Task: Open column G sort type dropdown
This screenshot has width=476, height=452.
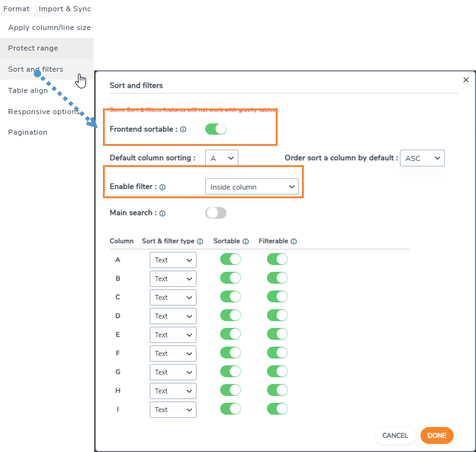Action: tap(173, 372)
